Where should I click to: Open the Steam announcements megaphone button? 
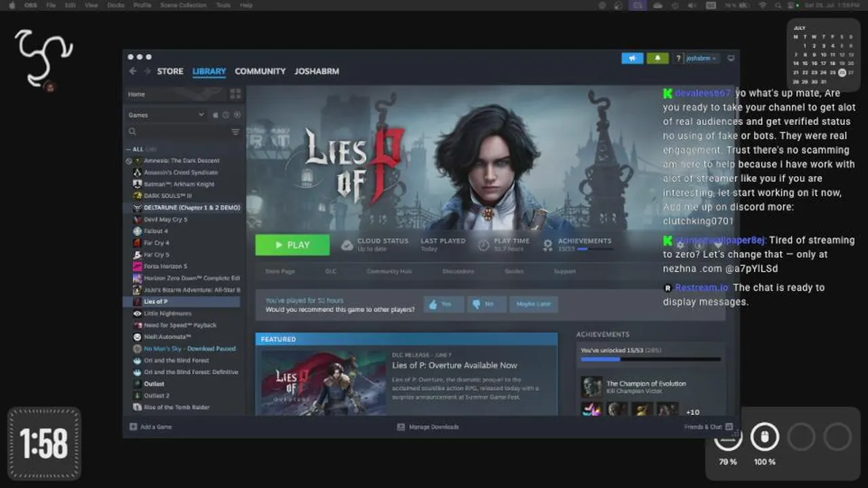(x=632, y=58)
